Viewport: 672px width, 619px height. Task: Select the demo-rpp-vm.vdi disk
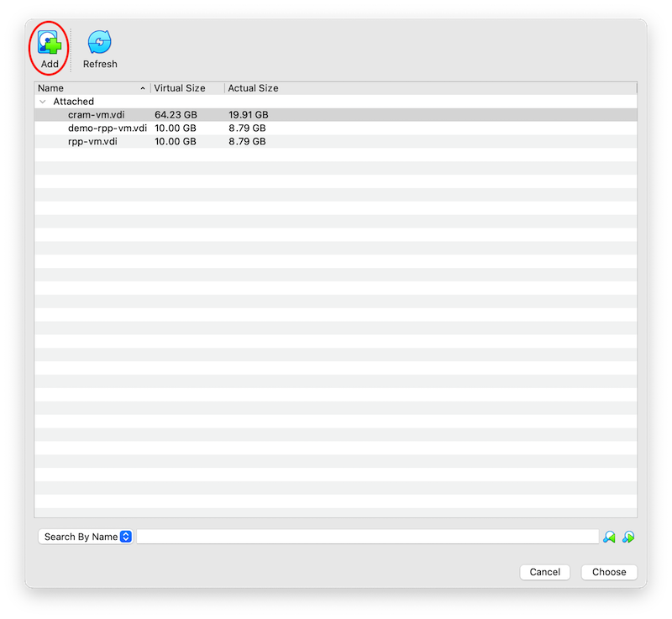point(107,128)
